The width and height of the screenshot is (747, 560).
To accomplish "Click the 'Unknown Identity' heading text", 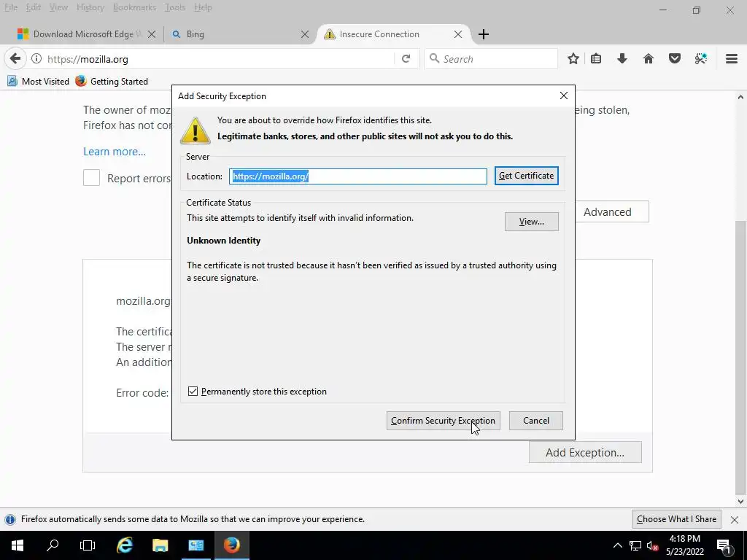I will 223,241.
